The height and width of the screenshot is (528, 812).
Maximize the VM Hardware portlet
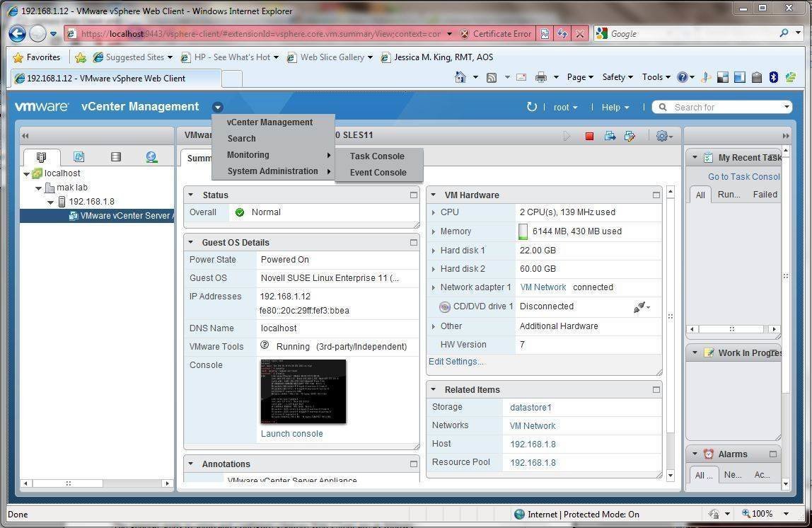656,195
